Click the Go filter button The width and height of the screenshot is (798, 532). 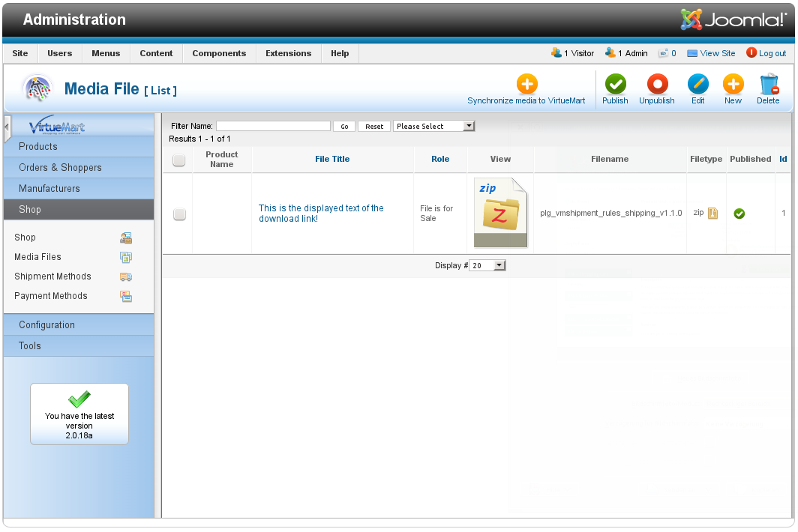344,127
